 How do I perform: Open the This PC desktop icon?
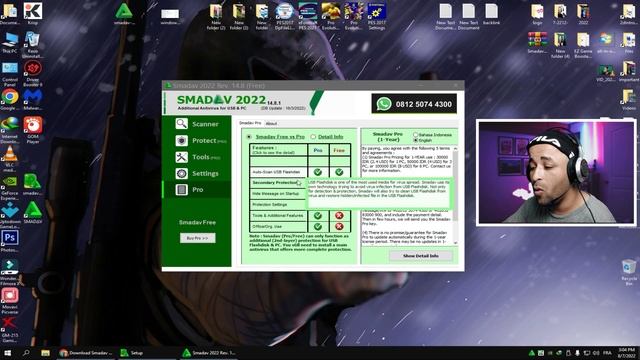point(9,42)
